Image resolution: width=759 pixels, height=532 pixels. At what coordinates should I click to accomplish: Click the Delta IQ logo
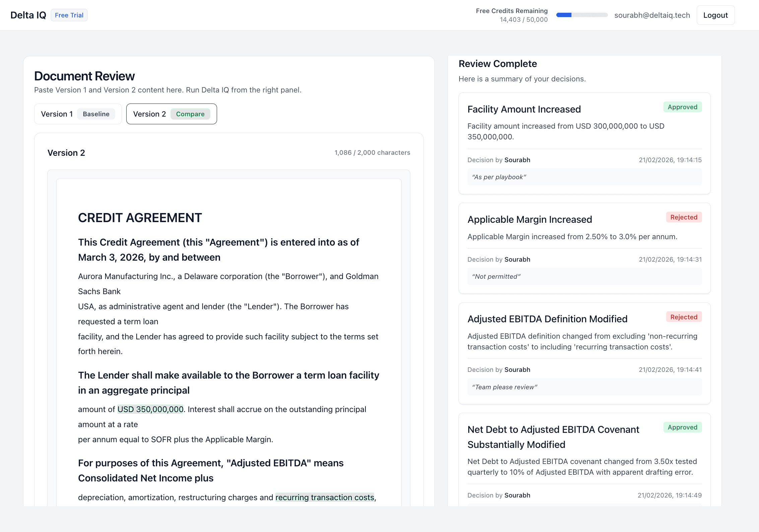28,15
